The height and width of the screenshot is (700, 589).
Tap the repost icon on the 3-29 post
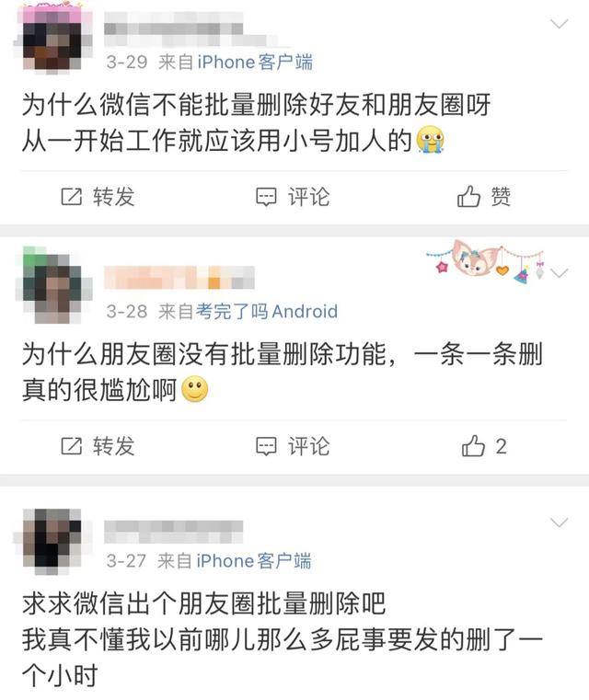(x=71, y=197)
